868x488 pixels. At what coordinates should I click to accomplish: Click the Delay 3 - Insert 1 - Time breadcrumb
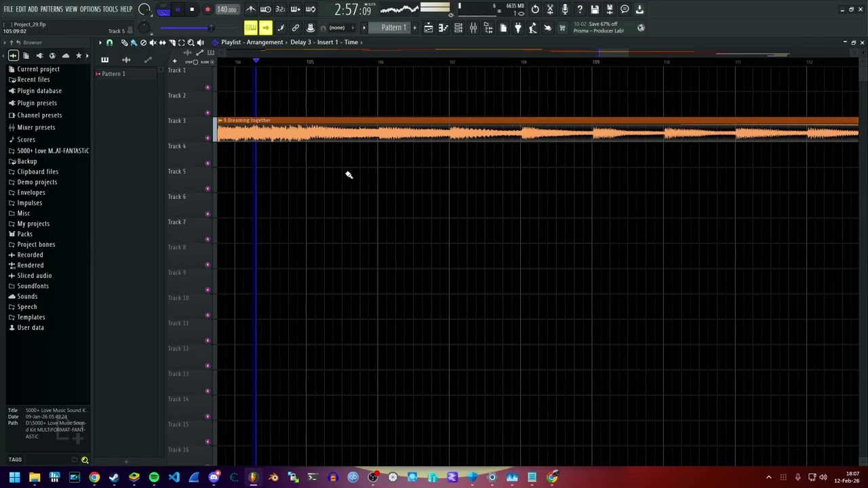324,42
